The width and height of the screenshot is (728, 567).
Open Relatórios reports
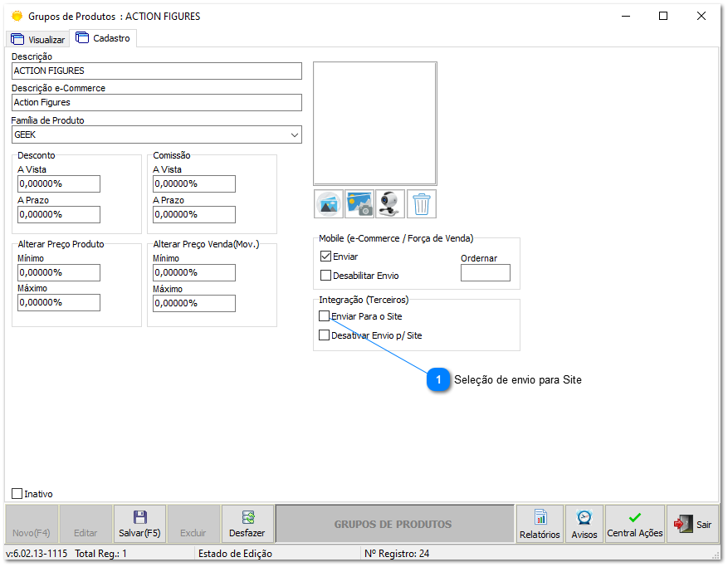[x=540, y=524]
